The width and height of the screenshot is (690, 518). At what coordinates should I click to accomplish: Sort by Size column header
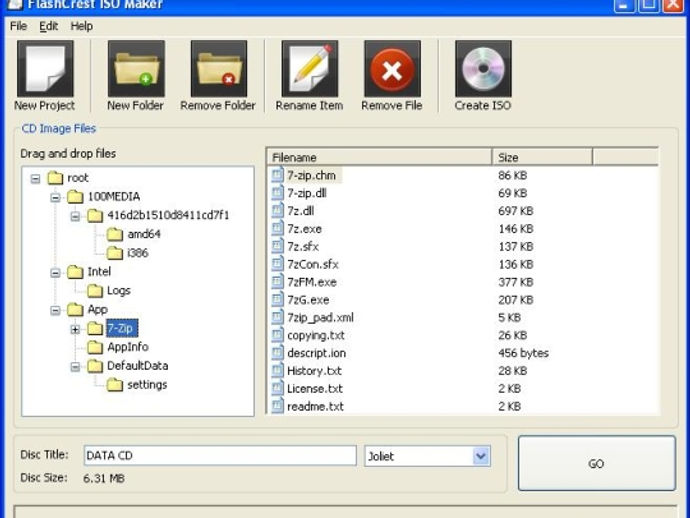click(x=543, y=157)
